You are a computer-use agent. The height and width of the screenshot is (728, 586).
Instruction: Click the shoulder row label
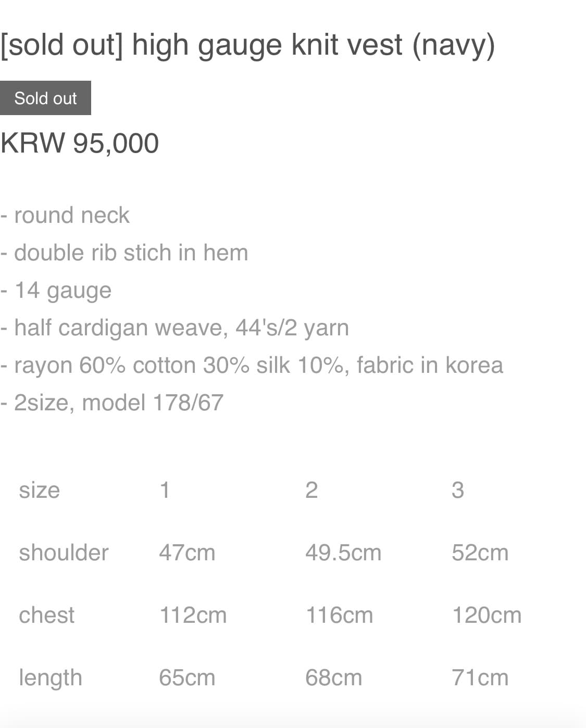[x=64, y=553]
